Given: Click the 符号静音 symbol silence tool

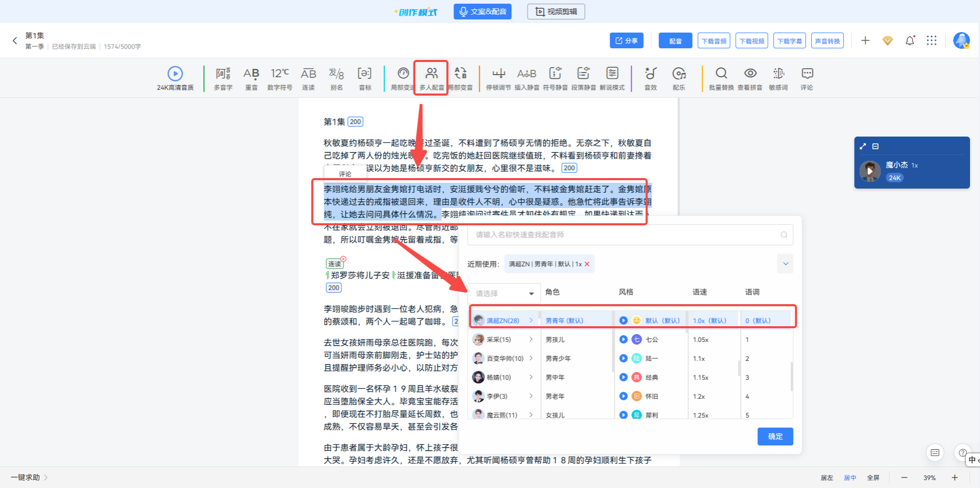Looking at the screenshot, I should [555, 79].
